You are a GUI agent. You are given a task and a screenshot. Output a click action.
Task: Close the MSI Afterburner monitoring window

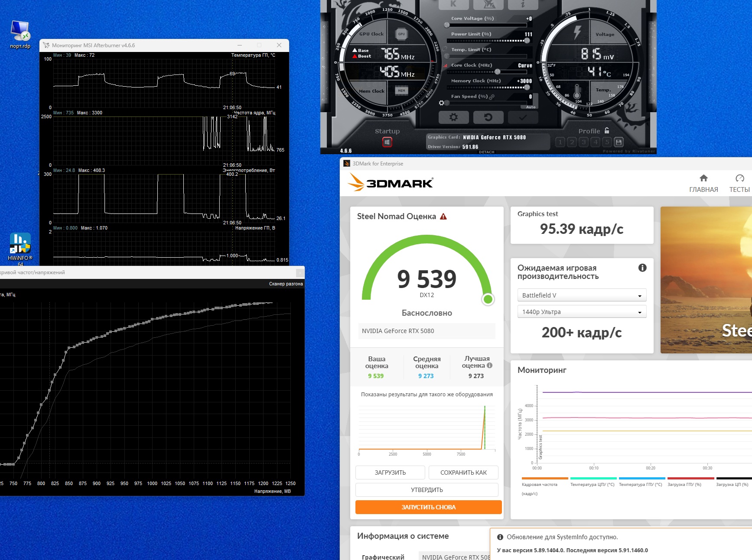click(279, 45)
